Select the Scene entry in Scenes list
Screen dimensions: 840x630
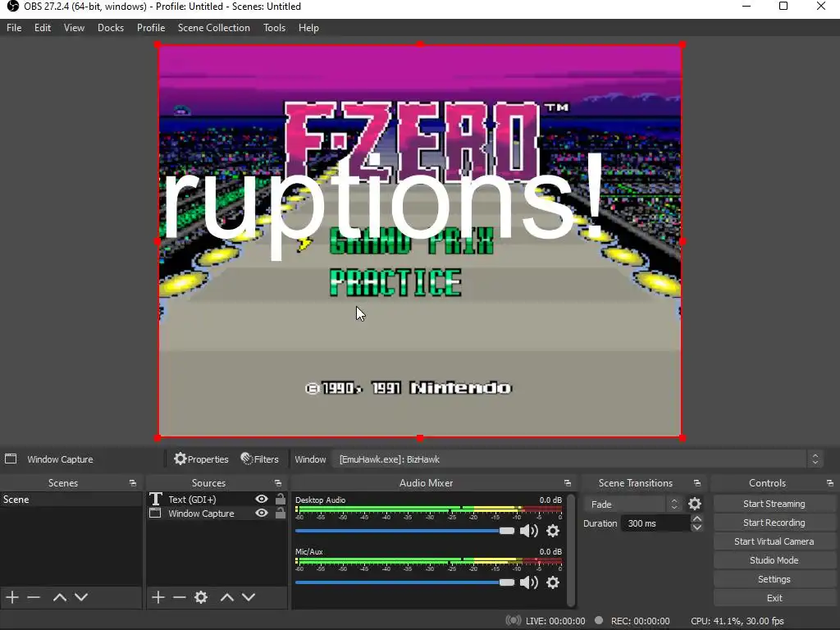point(71,500)
